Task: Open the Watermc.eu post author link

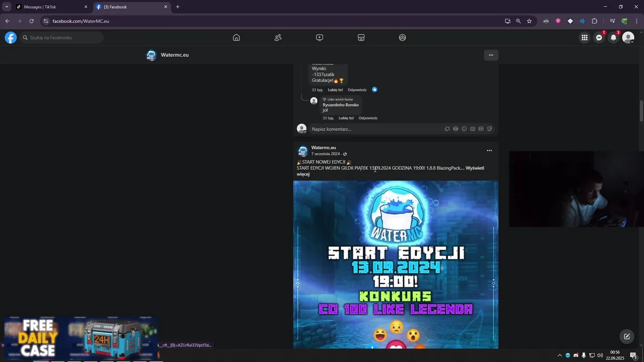Action: click(324, 148)
